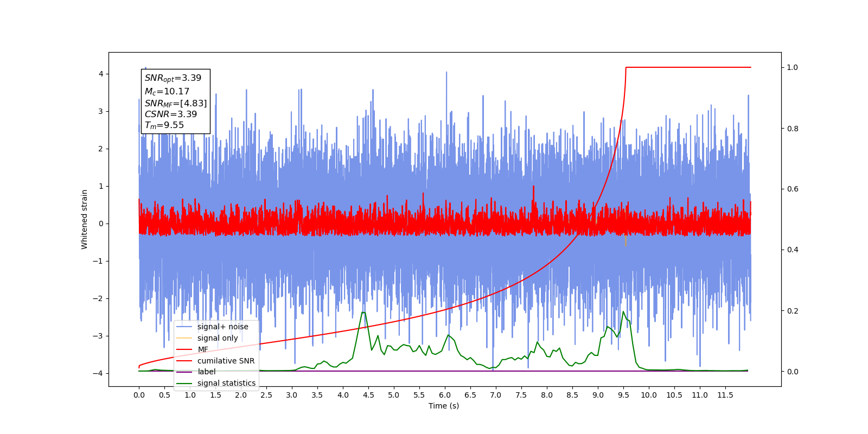This screenshot has height=434, width=868.
Task: Click the left y-axis tick label 4
Action: tap(101, 74)
